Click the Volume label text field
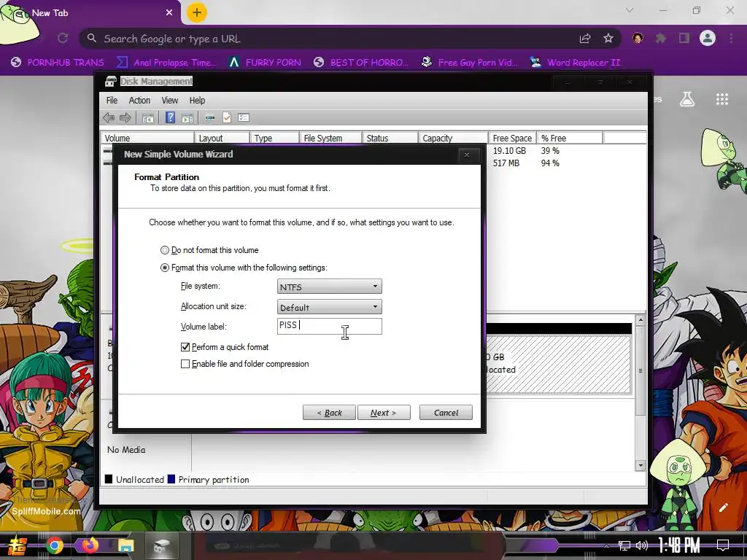The image size is (747, 560). point(329,326)
